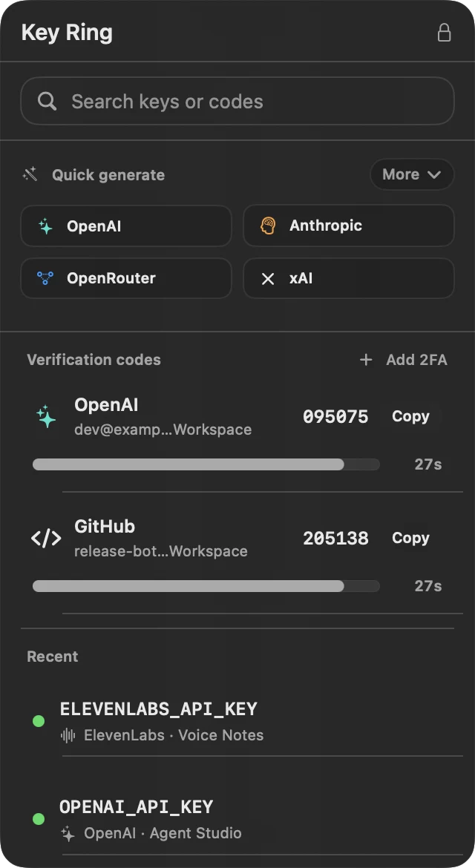Viewport: 475px width, 868px height.
Task: Click release-bot…Workspace account text
Action: (x=161, y=551)
